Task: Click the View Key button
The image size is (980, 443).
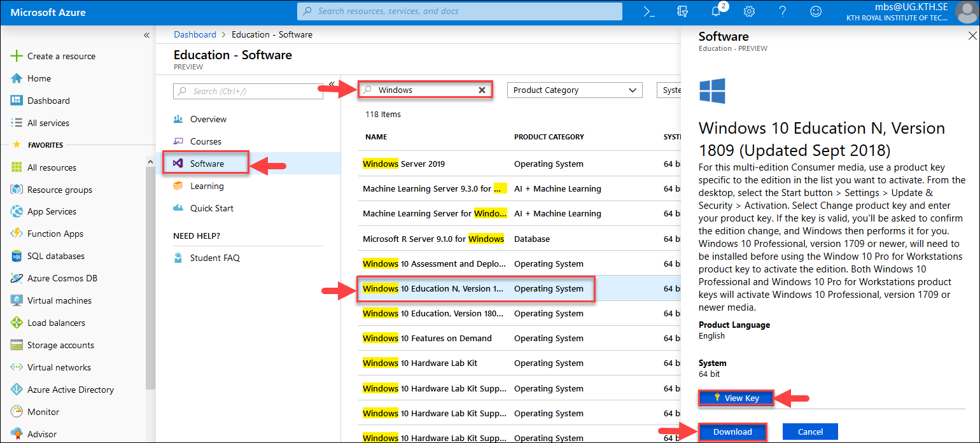Action: [736, 398]
